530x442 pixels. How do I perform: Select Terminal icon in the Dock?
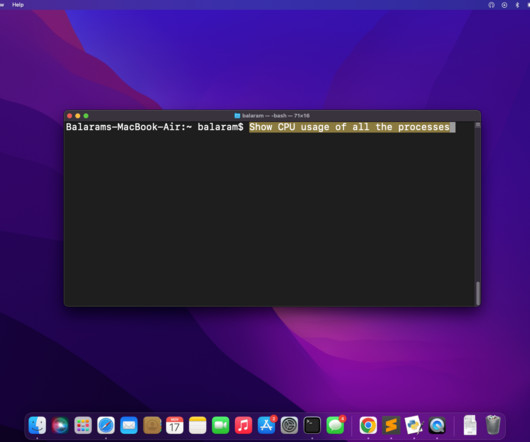(x=312, y=425)
